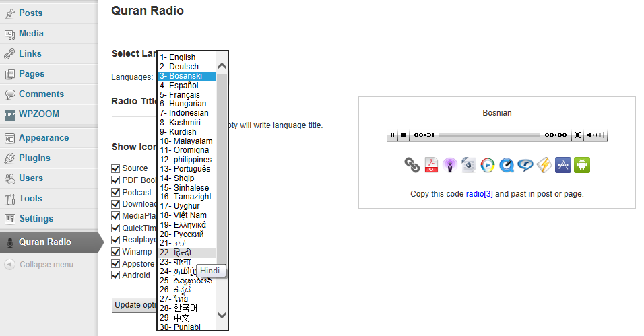Pick 13- Português from the list
This screenshot has width=644, height=336.
point(187,169)
